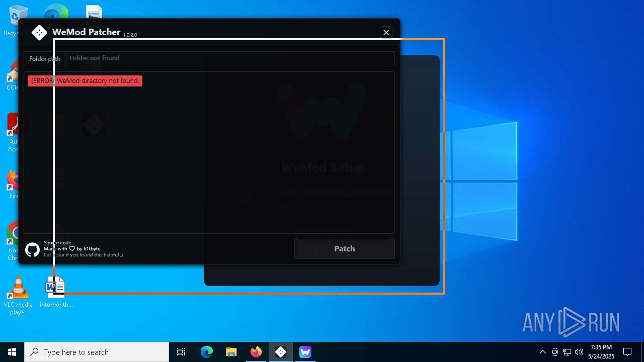644x362 pixels.
Task: Open the GitHub source code icon
Action: point(32,249)
